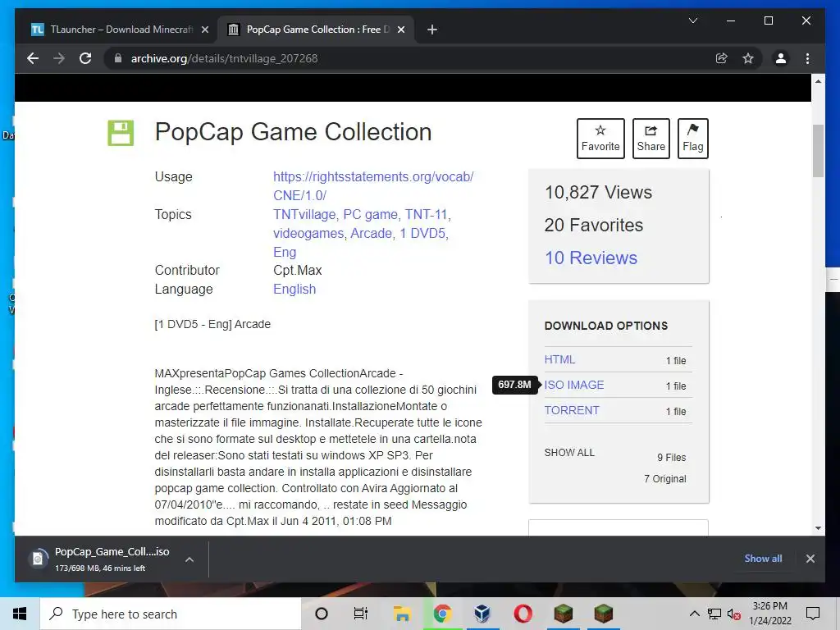
Task: Click the scrollbar up arrow
Action: coord(818,81)
